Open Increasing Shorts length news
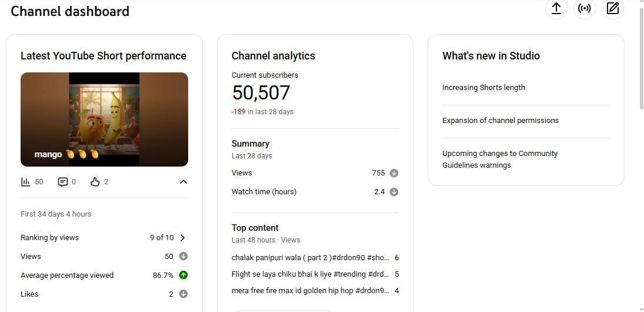 (483, 88)
